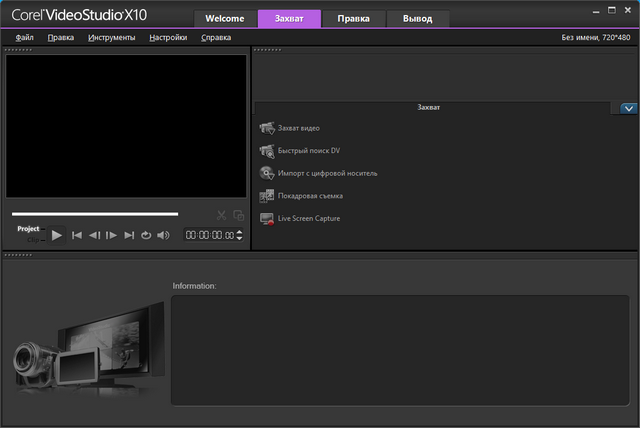Click the white preview scrubber bar
This screenshot has height=428, width=640.
pyautogui.click(x=95, y=214)
